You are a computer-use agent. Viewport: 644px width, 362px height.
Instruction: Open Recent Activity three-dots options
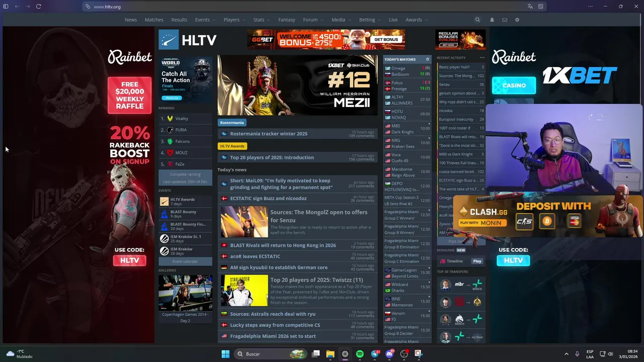482,58
